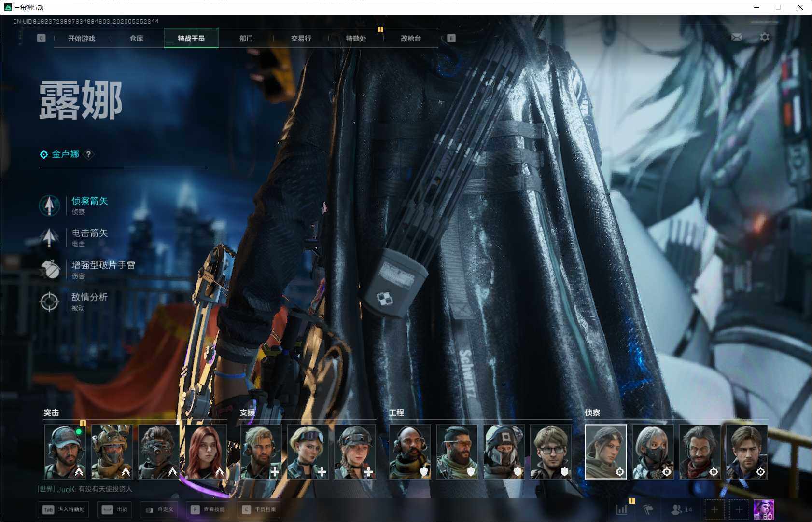Open the bar-chart statistics icon
The width and height of the screenshot is (812, 522).
(622, 509)
